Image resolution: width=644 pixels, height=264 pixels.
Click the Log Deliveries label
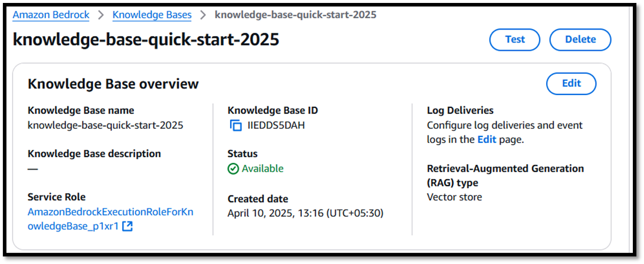(461, 110)
